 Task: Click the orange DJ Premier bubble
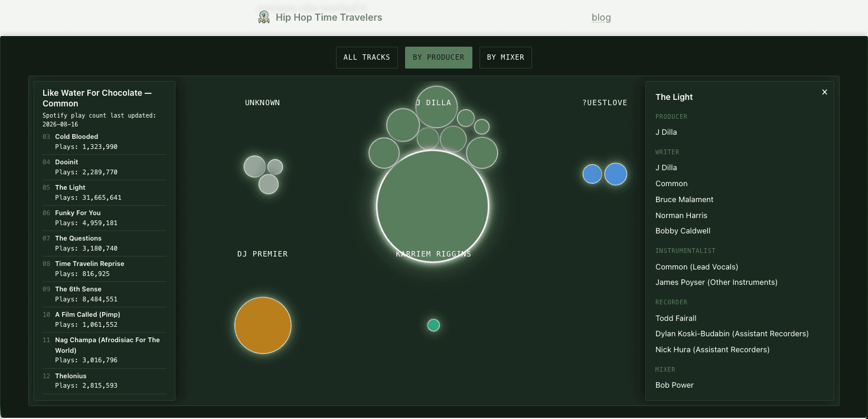point(263,325)
